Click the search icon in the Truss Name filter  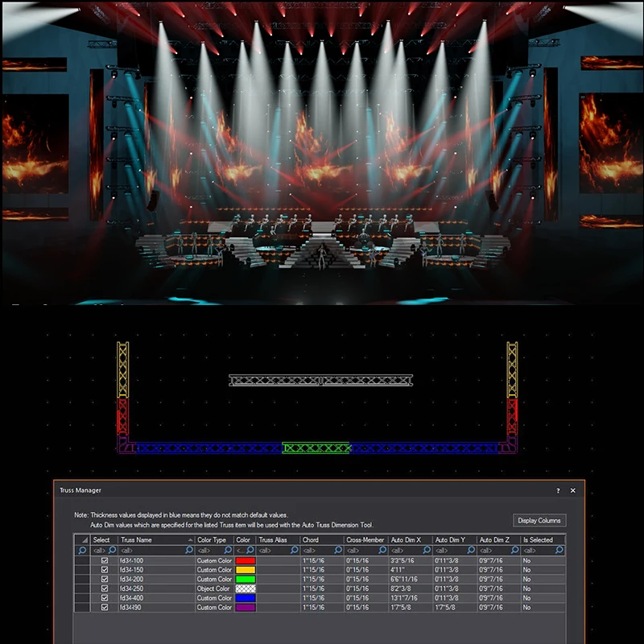point(189,550)
